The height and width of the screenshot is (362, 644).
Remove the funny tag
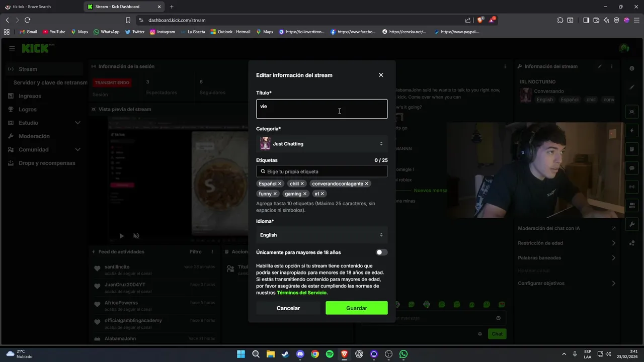(x=275, y=194)
